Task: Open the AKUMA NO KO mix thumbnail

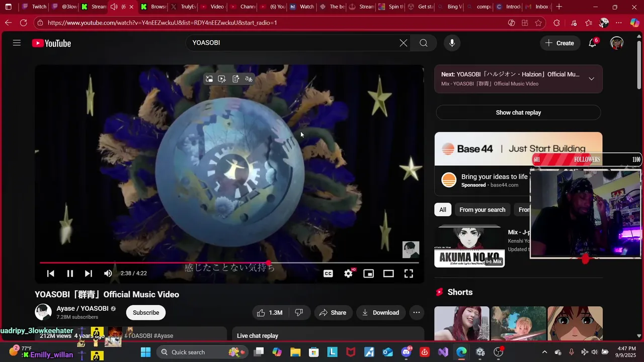Action: click(x=469, y=246)
